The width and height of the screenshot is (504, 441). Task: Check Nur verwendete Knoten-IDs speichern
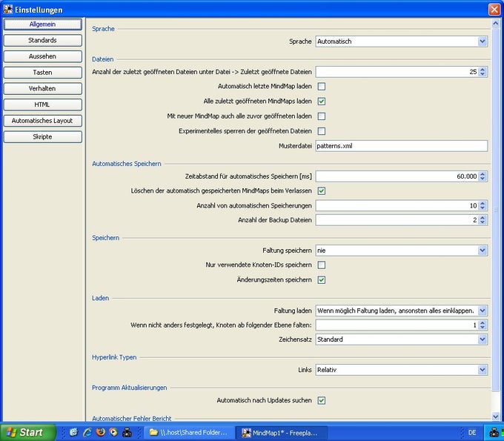(x=322, y=265)
